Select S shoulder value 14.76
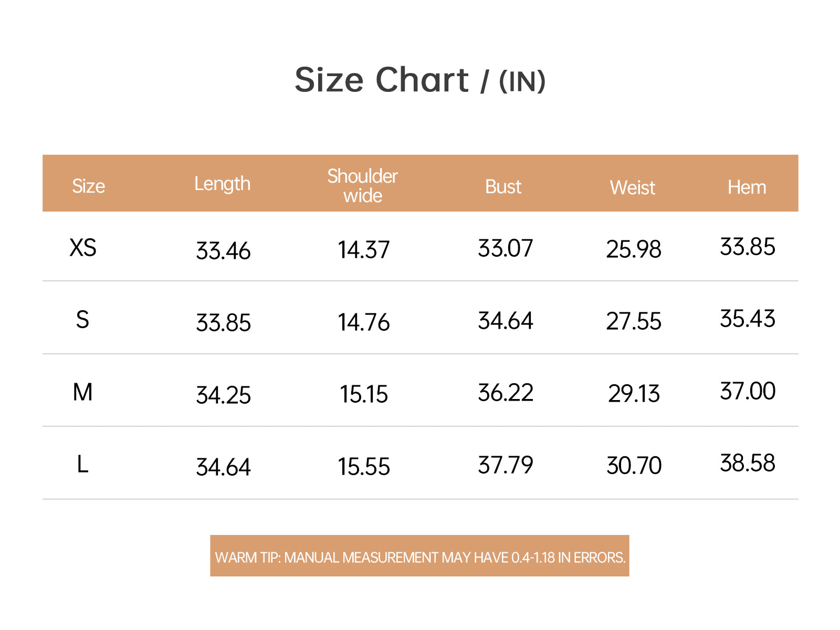 (x=364, y=322)
